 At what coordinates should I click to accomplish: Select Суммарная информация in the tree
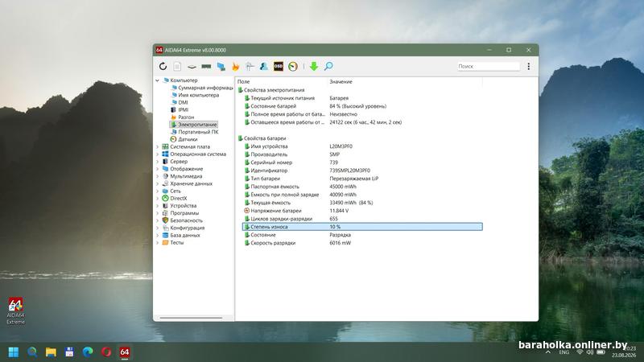202,88
